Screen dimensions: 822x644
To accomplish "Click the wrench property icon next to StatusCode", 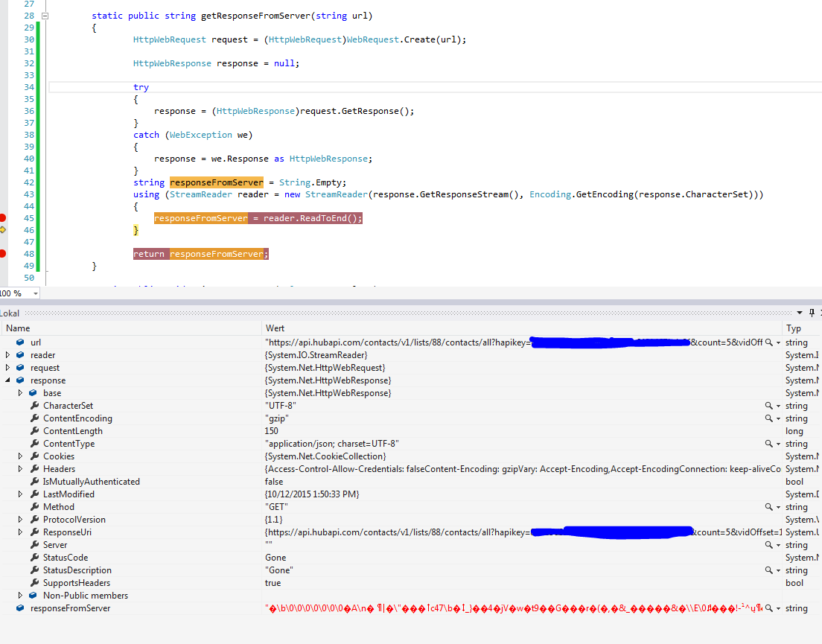I will (x=34, y=557).
